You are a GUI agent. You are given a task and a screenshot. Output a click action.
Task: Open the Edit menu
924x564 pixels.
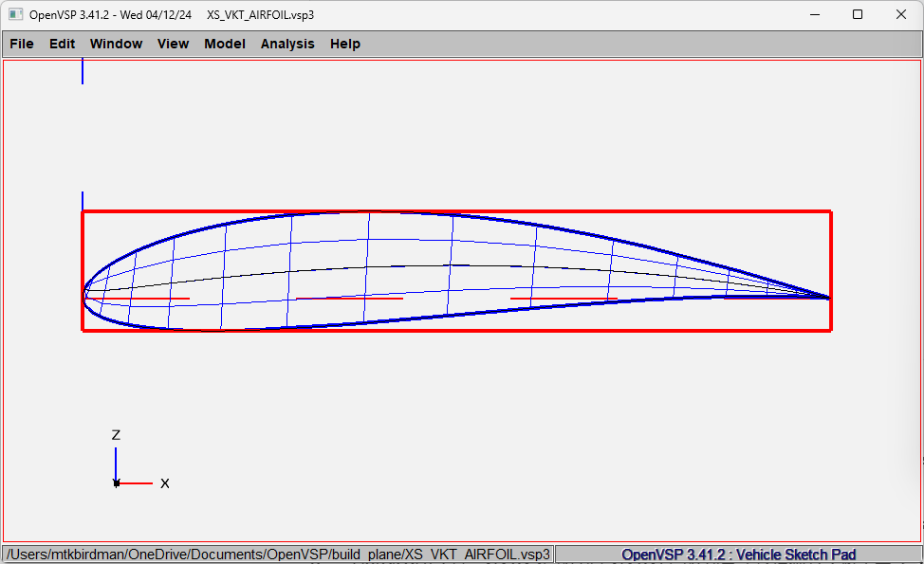tap(62, 44)
